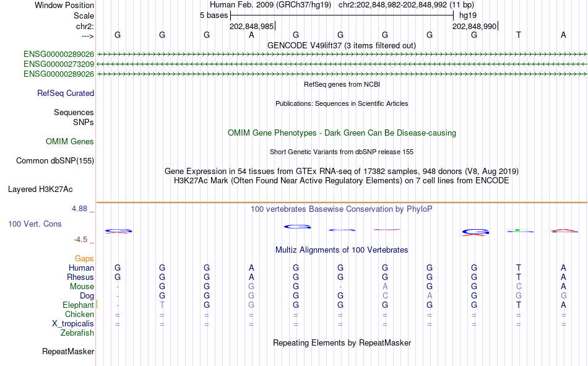Open the OMIM Genes track label
This screenshot has height=366, width=588.
[x=70, y=142]
